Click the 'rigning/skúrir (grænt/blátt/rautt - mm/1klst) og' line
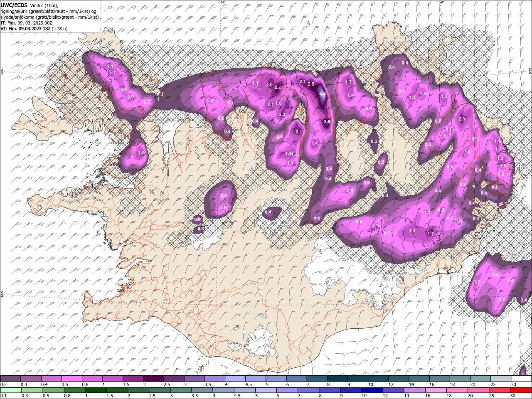Viewport: 532px width, 399px height. point(48,11)
